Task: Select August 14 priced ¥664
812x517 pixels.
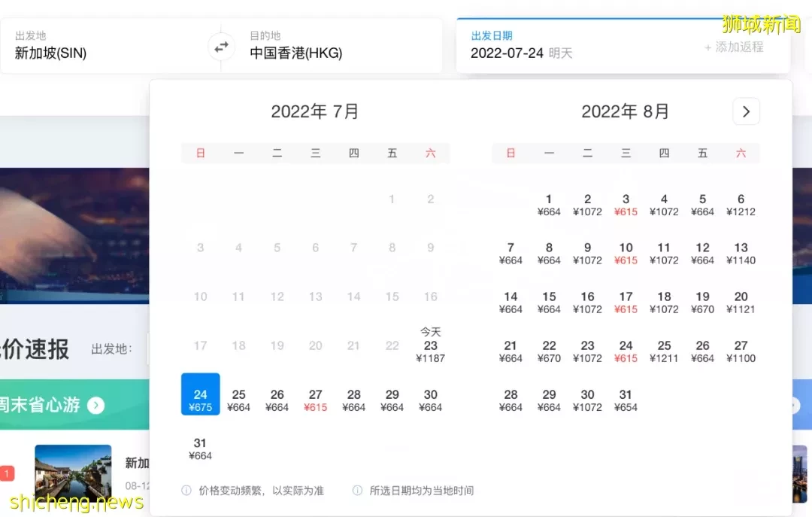Action: [511, 303]
